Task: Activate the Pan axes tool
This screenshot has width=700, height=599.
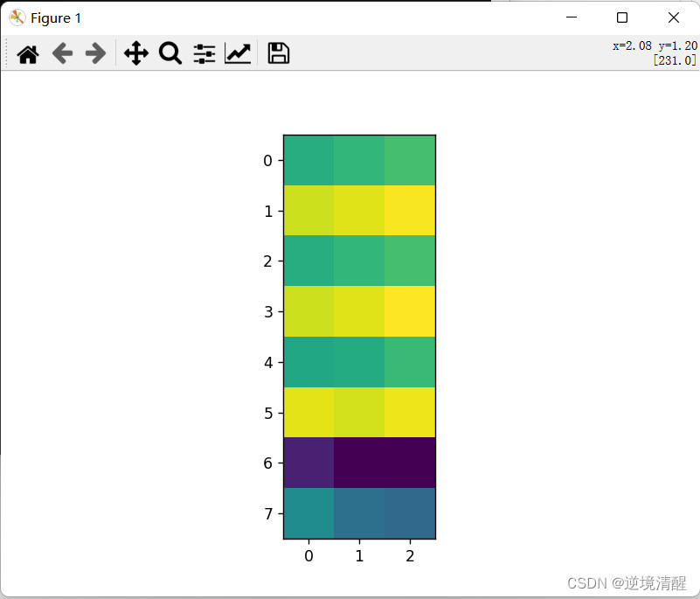Action: [x=136, y=53]
